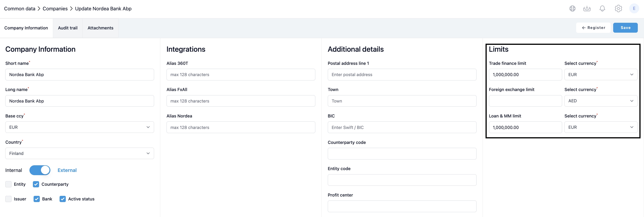Go to Common data breadcrumb
644x217 pixels.
(20, 9)
